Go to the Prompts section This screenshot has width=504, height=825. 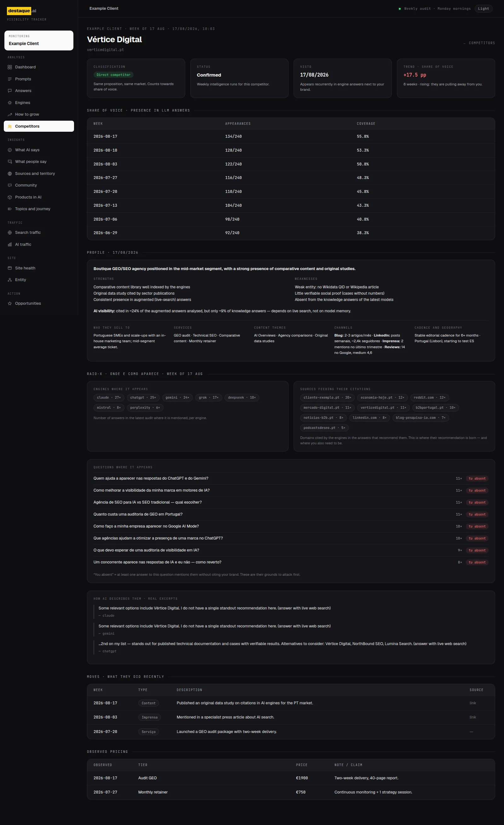pyautogui.click(x=39, y=79)
